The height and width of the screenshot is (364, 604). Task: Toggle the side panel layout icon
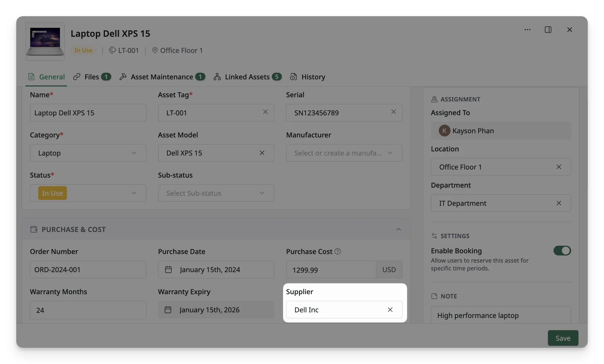point(548,30)
